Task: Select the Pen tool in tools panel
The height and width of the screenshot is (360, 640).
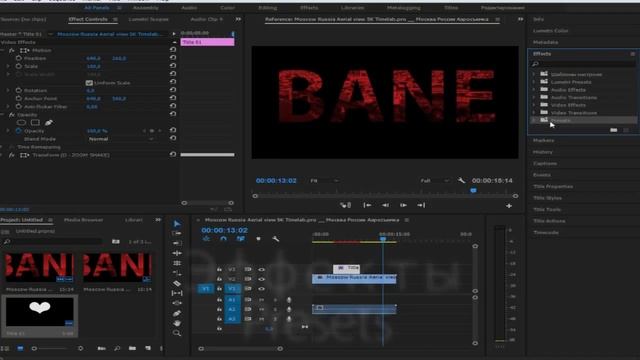Action: point(177,313)
